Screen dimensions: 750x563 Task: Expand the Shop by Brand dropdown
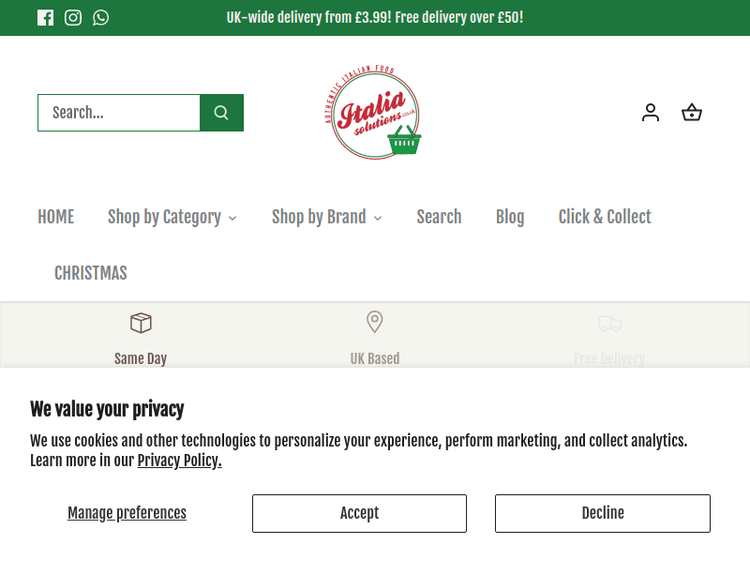click(x=326, y=217)
